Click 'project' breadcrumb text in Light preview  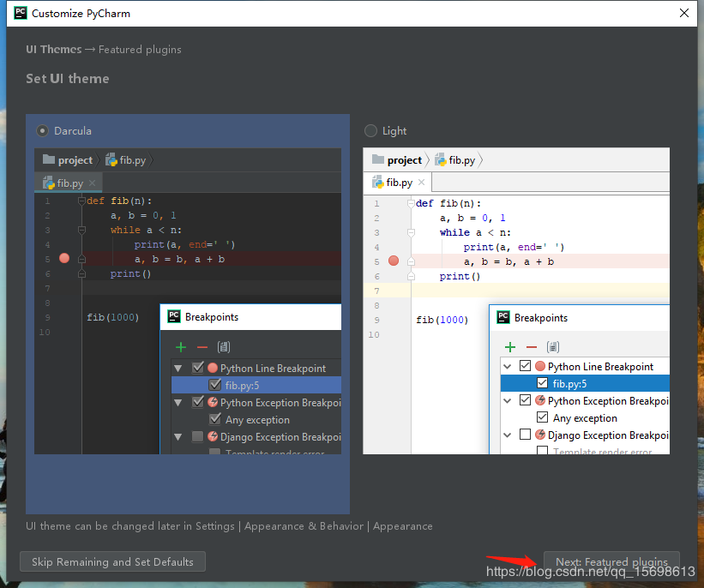(x=405, y=160)
